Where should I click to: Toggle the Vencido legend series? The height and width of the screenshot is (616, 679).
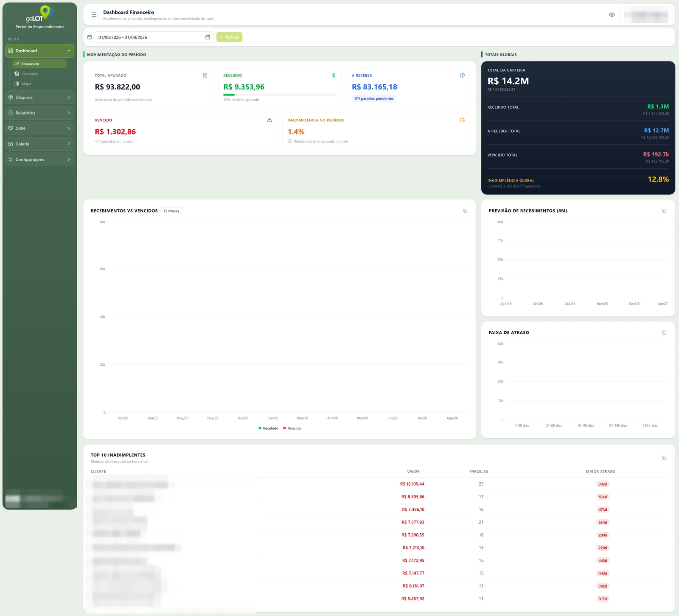(x=292, y=428)
